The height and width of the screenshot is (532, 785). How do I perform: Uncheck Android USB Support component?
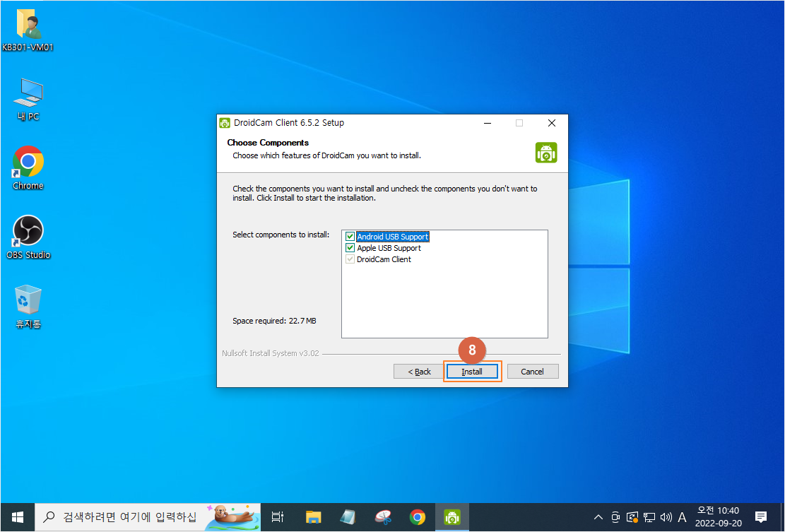pos(350,237)
